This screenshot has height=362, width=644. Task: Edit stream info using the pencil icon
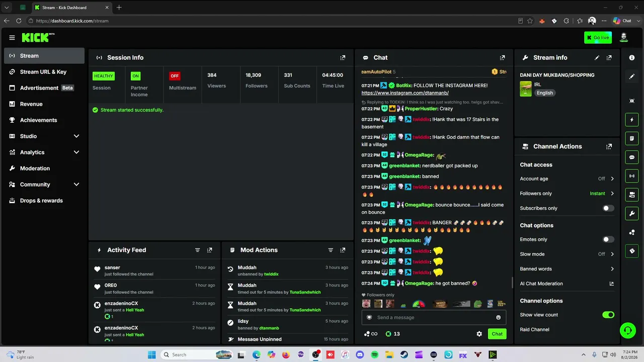point(597,58)
